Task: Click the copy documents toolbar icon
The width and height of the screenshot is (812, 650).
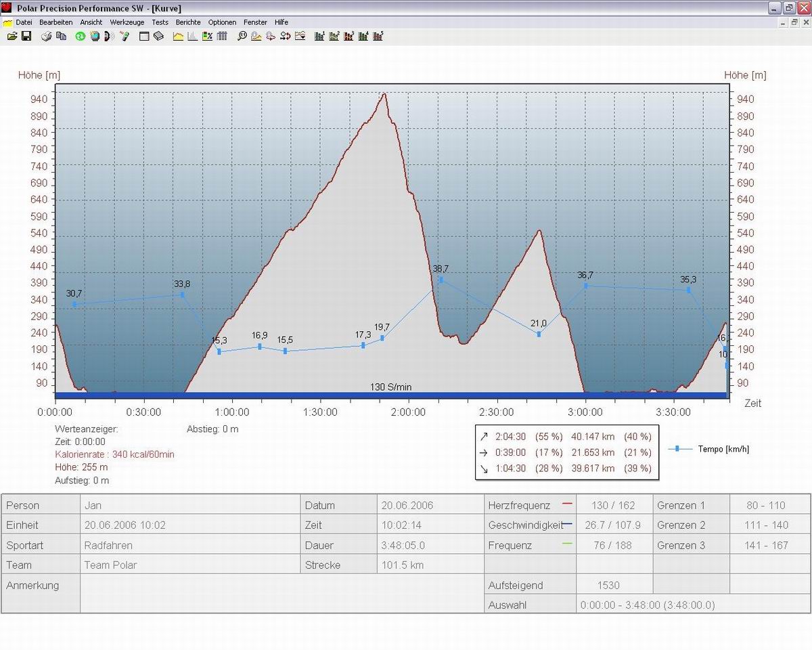Action: (x=61, y=36)
